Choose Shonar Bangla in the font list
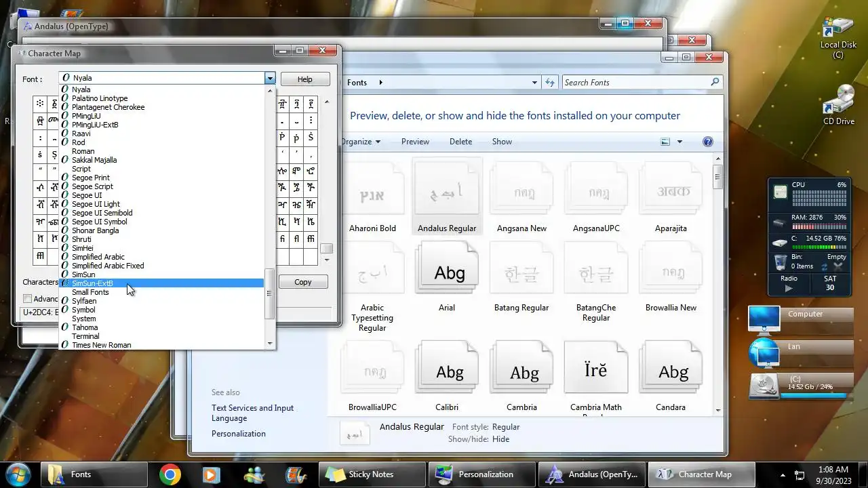This screenshot has width=868, height=488. (x=161, y=230)
